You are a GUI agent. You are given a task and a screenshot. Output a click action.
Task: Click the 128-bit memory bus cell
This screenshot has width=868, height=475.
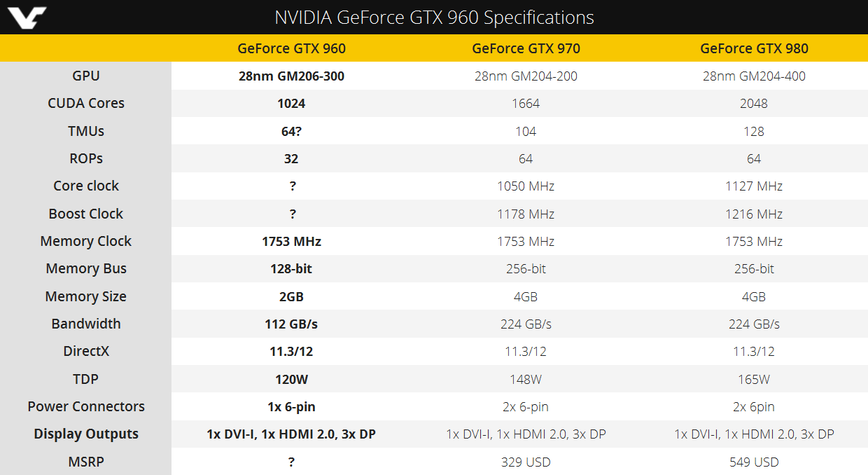click(x=291, y=268)
